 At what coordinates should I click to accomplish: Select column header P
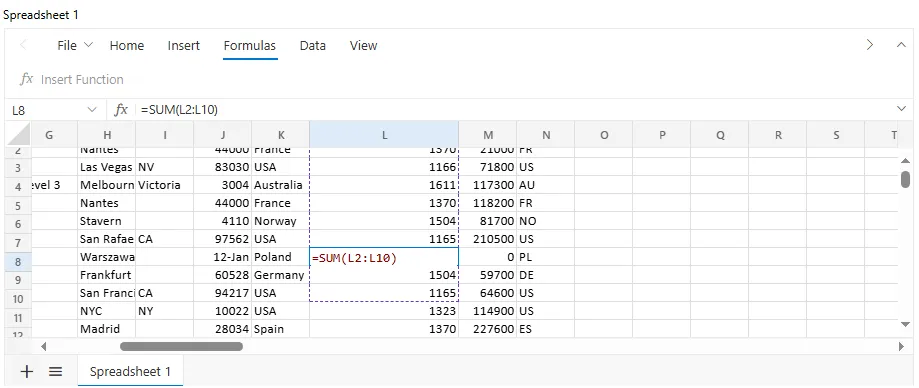[x=662, y=135]
